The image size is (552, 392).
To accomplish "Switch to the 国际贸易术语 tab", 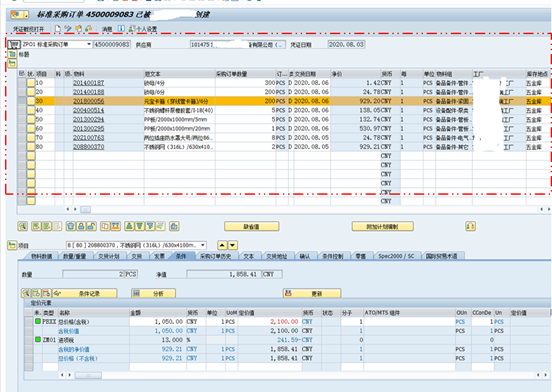I will tap(441, 256).
